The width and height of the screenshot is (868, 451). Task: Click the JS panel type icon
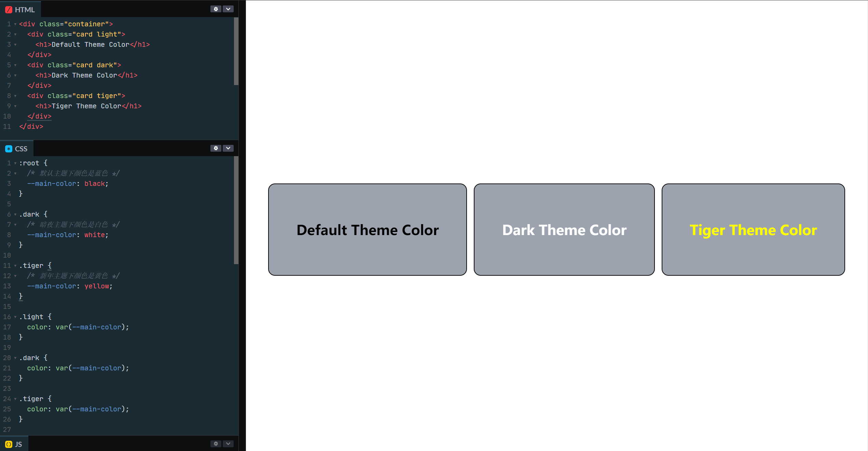click(x=8, y=443)
